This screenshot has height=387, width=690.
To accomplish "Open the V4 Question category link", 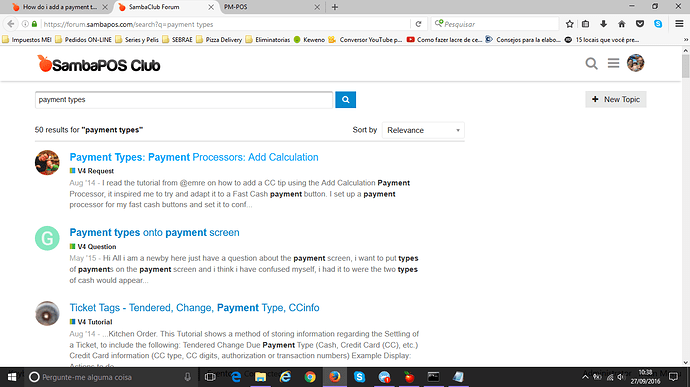I will (x=93, y=247).
